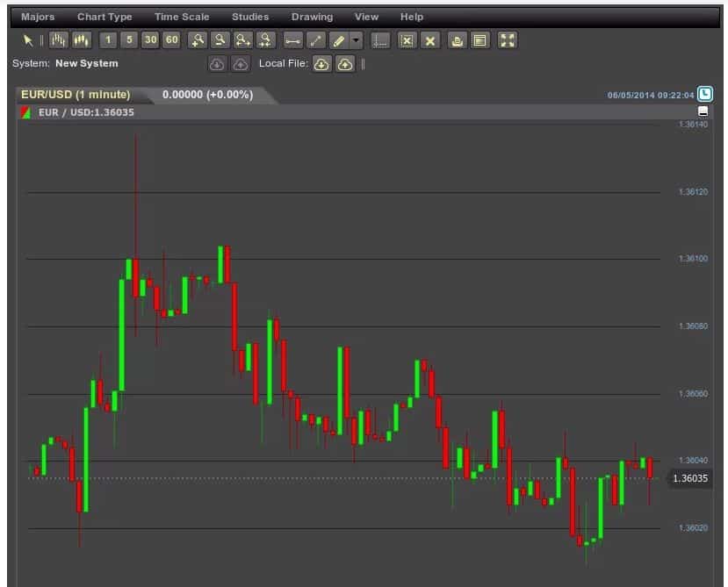Click the 1.36140 price axis label

(693, 125)
